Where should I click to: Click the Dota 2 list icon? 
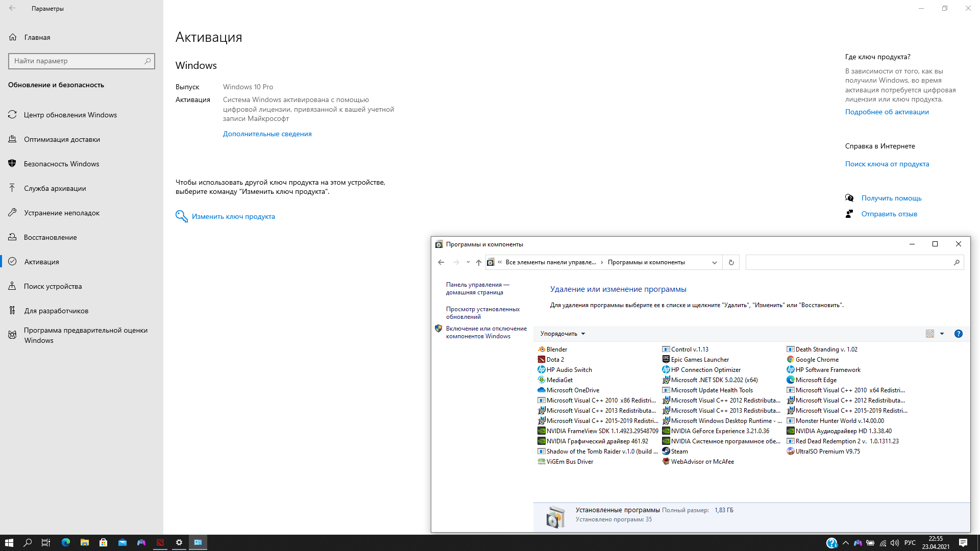542,360
